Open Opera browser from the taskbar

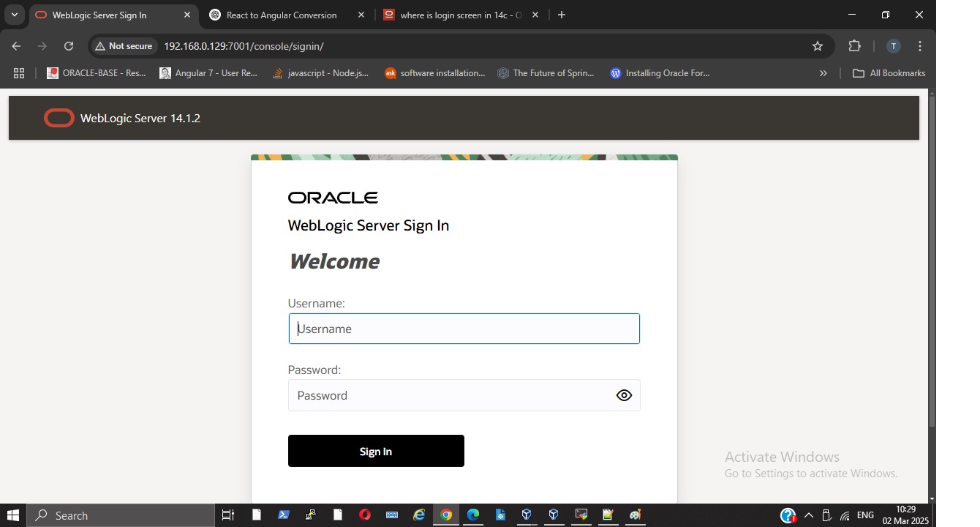tap(365, 515)
